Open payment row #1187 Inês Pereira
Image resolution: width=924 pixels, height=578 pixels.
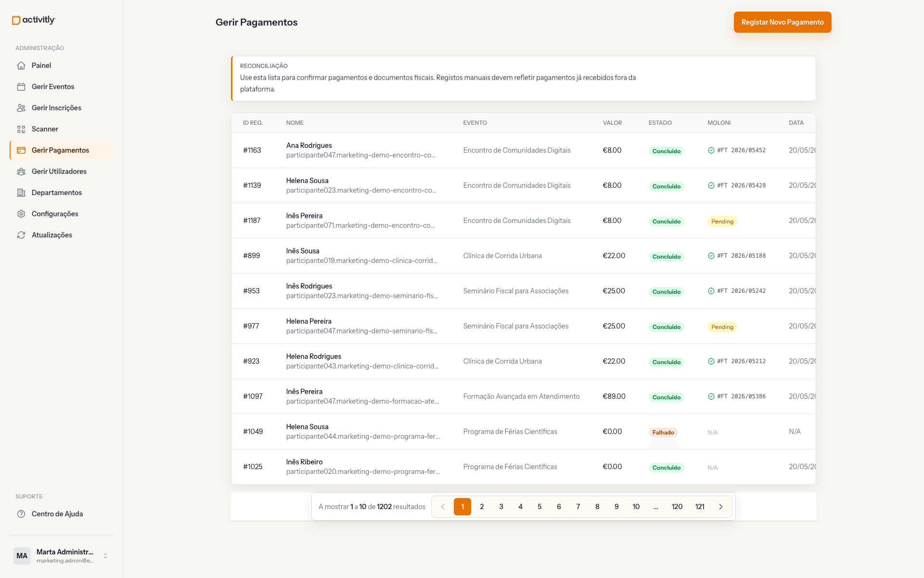(524, 221)
